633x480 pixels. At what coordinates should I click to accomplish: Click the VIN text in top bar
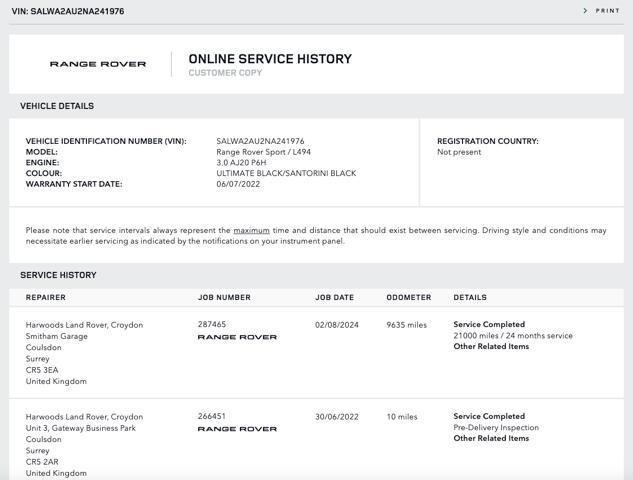click(68, 11)
